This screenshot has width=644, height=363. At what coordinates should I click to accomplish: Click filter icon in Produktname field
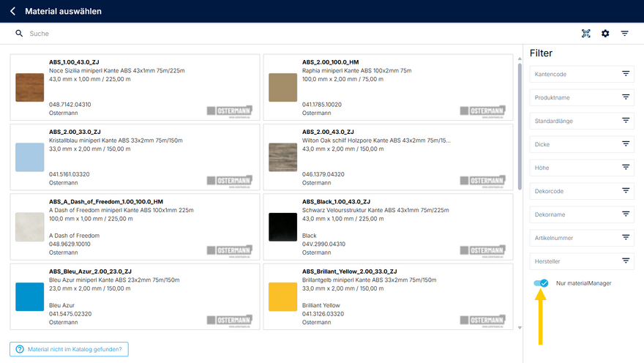tap(626, 97)
